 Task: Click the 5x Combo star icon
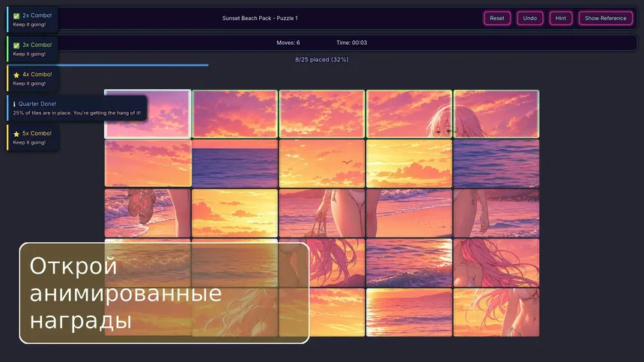coord(16,134)
